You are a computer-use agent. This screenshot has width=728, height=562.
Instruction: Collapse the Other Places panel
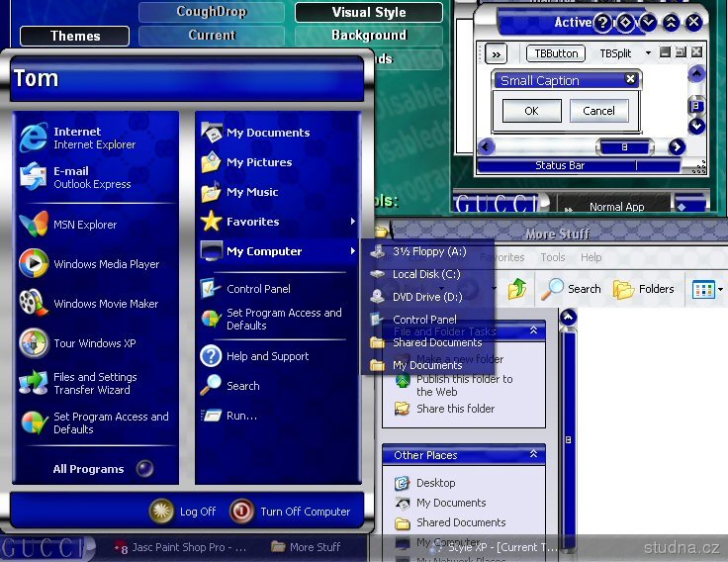pyautogui.click(x=534, y=455)
